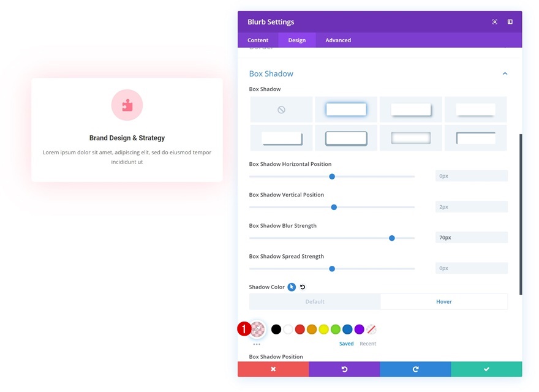Click the Brand Design & Strategy heading
This screenshot has width=539, height=392.
[127, 138]
